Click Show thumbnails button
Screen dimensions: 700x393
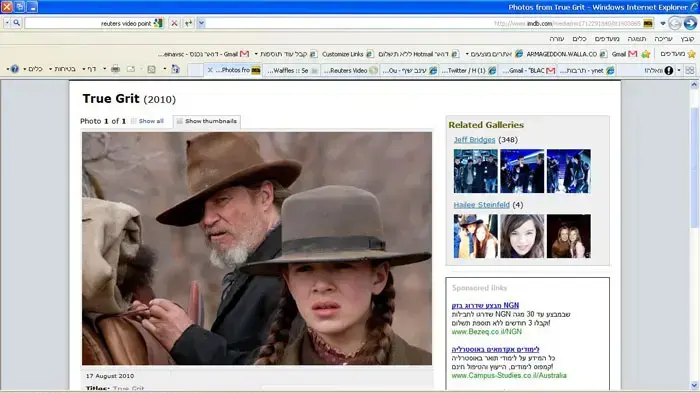pyautogui.click(x=207, y=121)
